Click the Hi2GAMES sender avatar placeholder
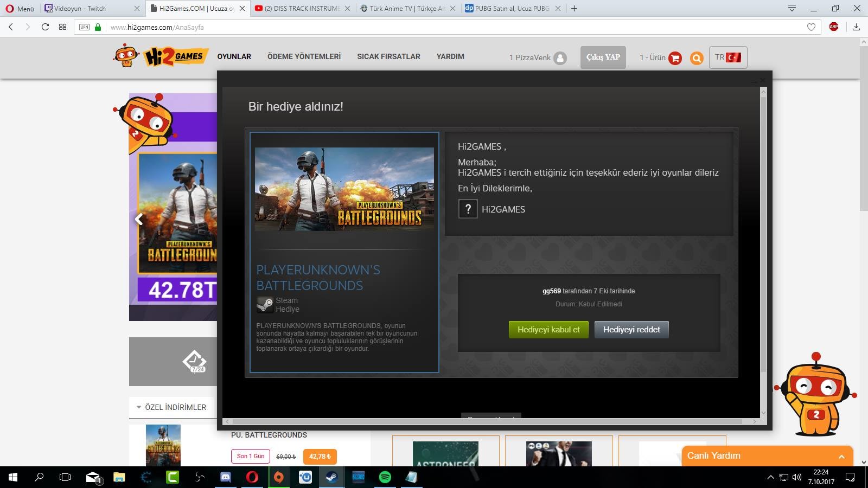 tap(468, 209)
